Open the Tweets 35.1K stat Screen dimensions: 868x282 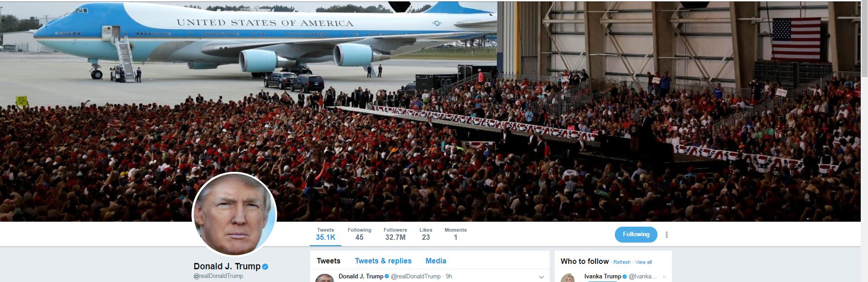coord(326,234)
